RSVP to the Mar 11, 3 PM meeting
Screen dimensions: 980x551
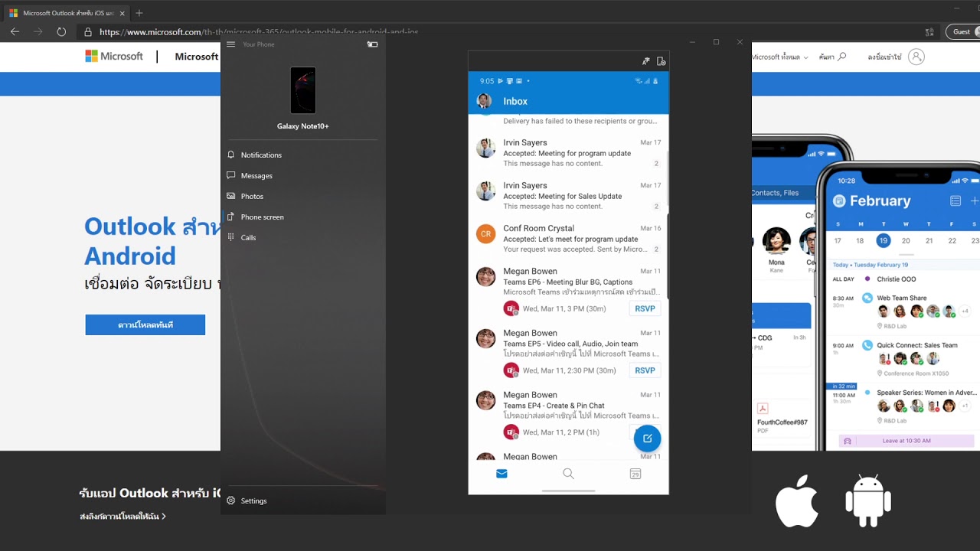[x=645, y=308]
